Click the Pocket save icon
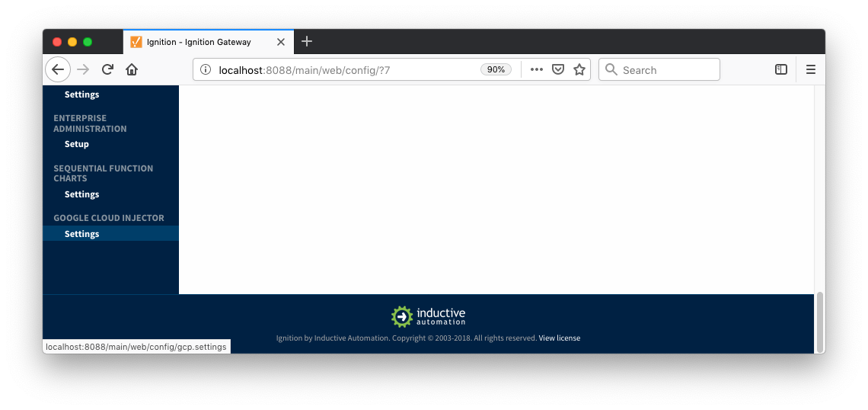 (x=557, y=69)
